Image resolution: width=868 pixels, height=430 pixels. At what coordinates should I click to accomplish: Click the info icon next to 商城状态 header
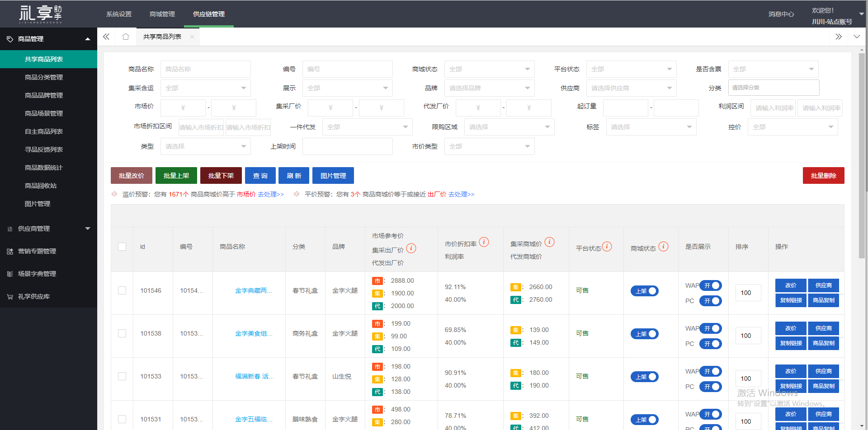coord(663,246)
